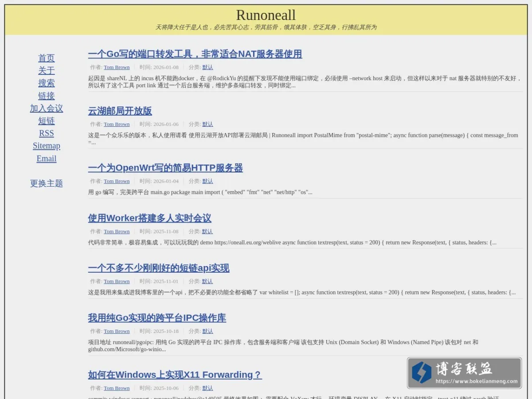
Task: Click the 博客联盟 banner logo icon
Action: [x=421, y=373]
